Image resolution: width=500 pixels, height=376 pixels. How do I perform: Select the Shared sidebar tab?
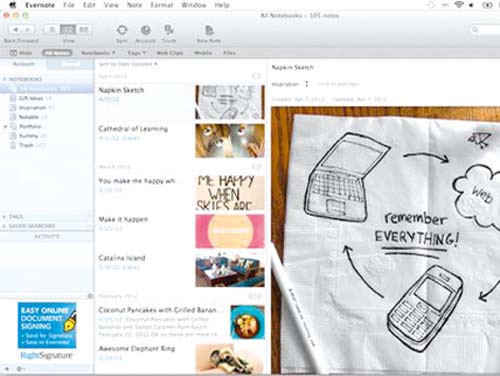70,64
